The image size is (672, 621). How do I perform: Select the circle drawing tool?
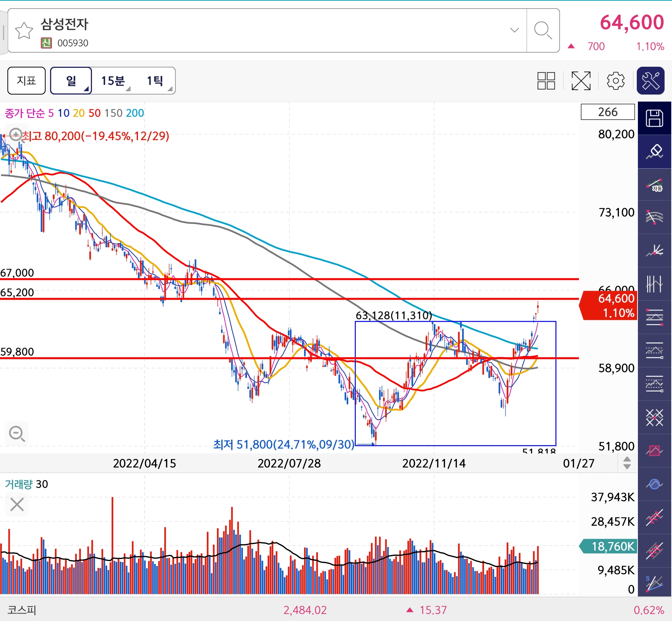pyautogui.click(x=655, y=484)
